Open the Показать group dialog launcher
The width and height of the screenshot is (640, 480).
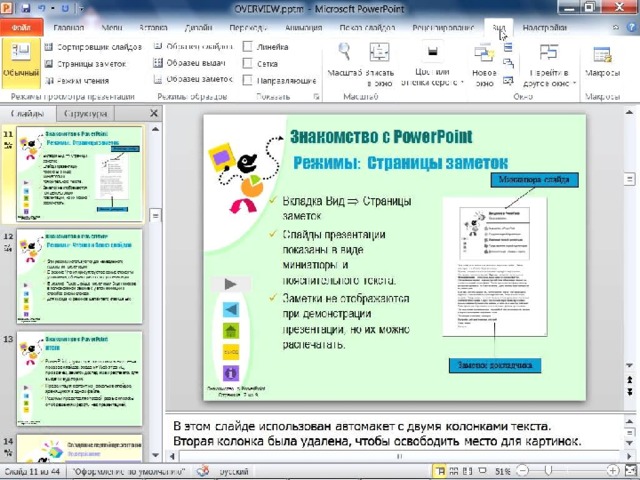(317, 97)
